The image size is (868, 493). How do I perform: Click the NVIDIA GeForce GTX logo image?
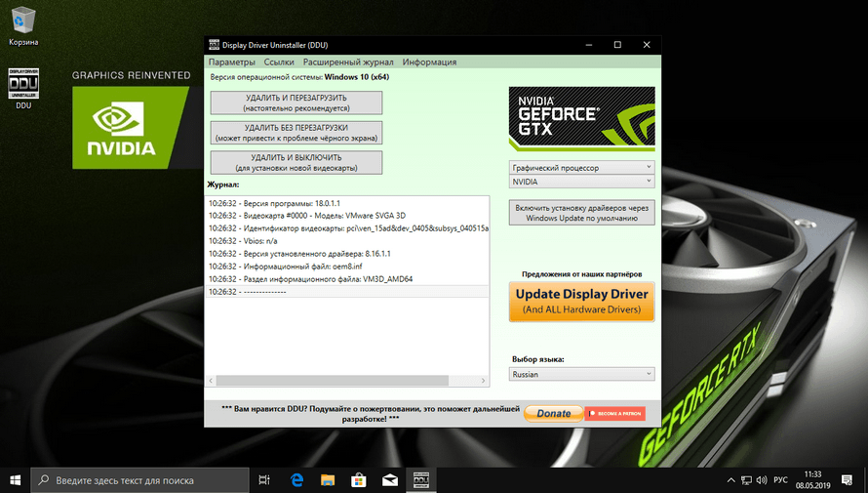click(582, 118)
